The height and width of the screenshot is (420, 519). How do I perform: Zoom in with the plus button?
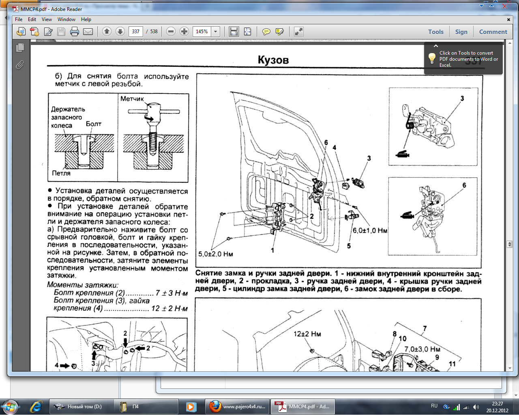[x=184, y=32]
